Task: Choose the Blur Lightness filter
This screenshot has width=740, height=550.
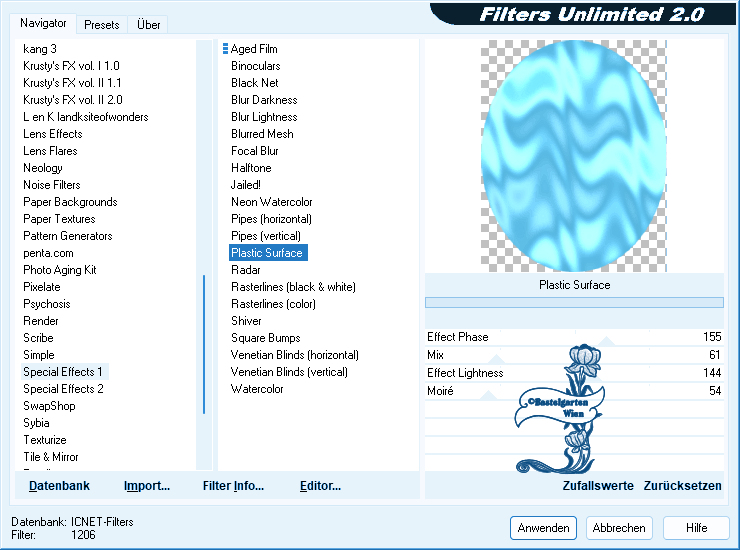Action: tap(264, 117)
